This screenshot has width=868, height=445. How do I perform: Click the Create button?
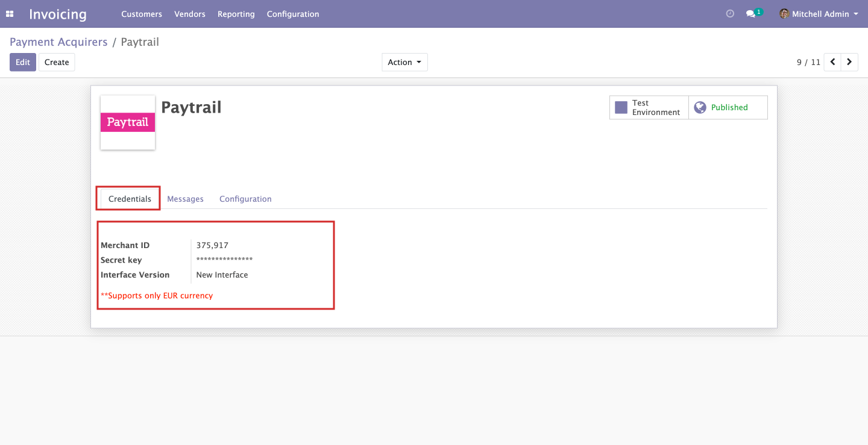click(x=57, y=62)
